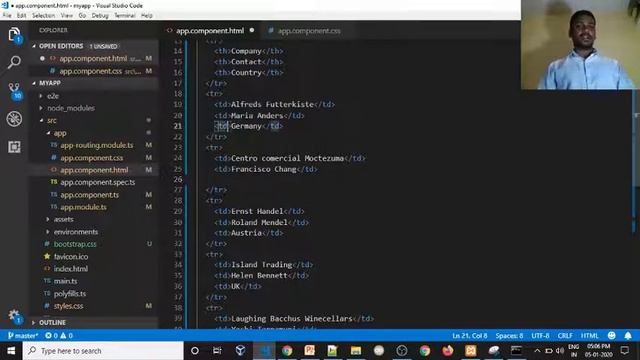Open favicon.ico file
The width and height of the screenshot is (640, 360).
(71, 256)
